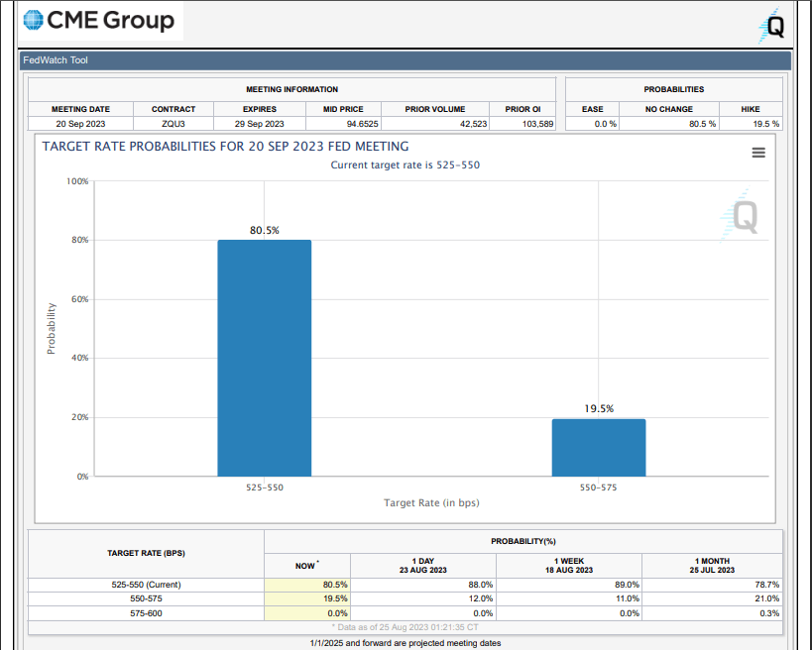Click the highlighted NOW 80.5% cell
Screen dimensions: 812x650
pos(307,585)
